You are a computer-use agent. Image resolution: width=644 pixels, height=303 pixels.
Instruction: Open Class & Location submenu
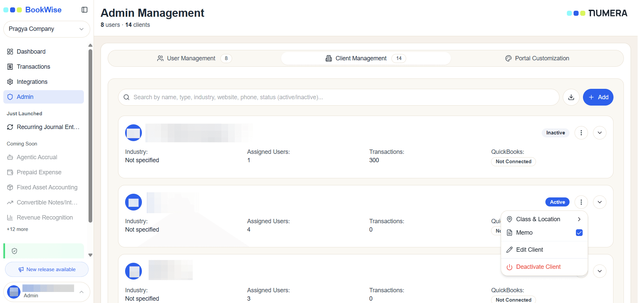(x=544, y=219)
